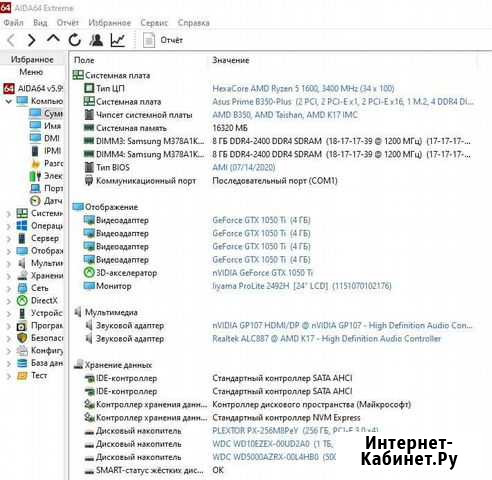Open the Iiyama ProLite monitor link
The height and width of the screenshot is (480, 492).
pos(302,286)
